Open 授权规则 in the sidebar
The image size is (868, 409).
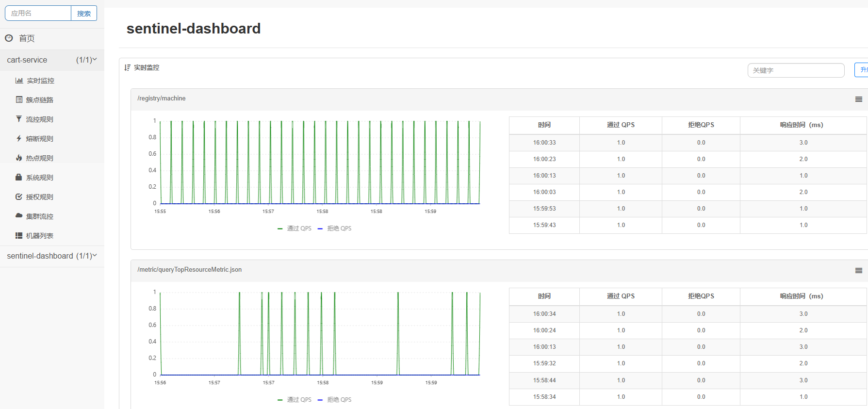[x=40, y=197]
